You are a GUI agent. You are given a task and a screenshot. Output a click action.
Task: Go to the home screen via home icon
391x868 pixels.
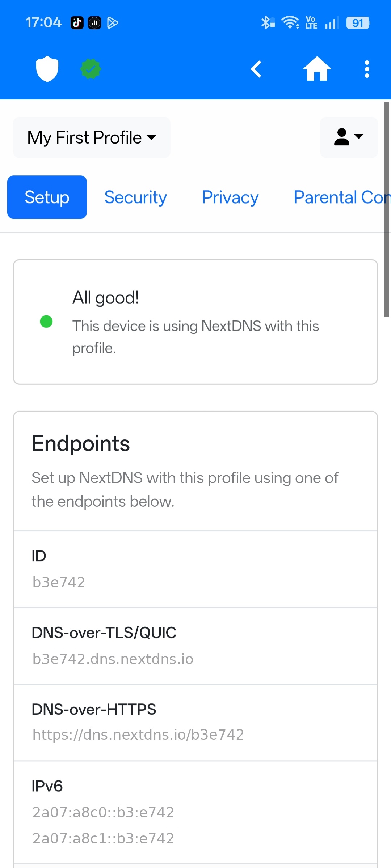[317, 69]
